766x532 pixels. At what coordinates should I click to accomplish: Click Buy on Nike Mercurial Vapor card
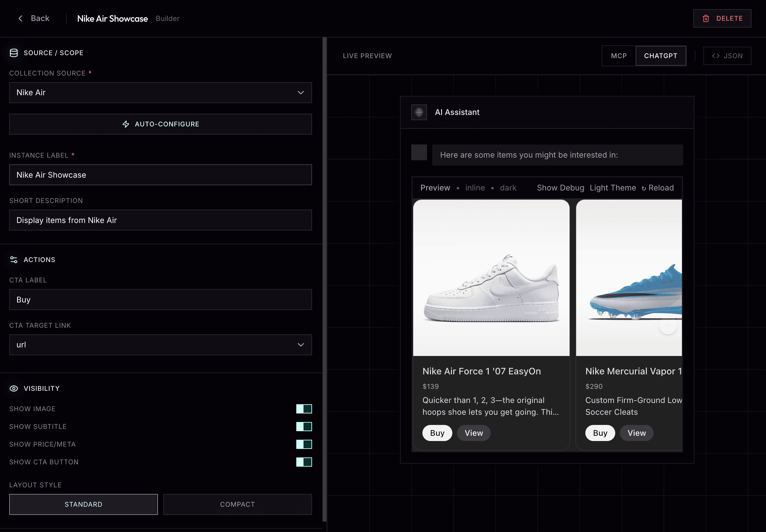[x=600, y=433]
